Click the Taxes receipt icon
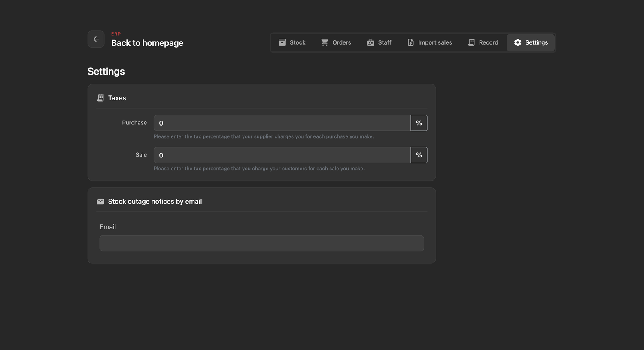Image resolution: width=644 pixels, height=350 pixels. (x=100, y=98)
